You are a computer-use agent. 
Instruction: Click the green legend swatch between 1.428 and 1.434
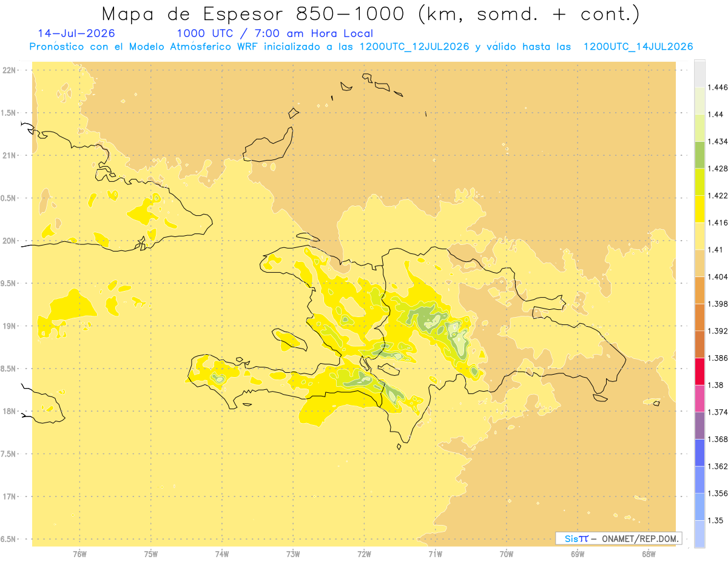[699, 155]
